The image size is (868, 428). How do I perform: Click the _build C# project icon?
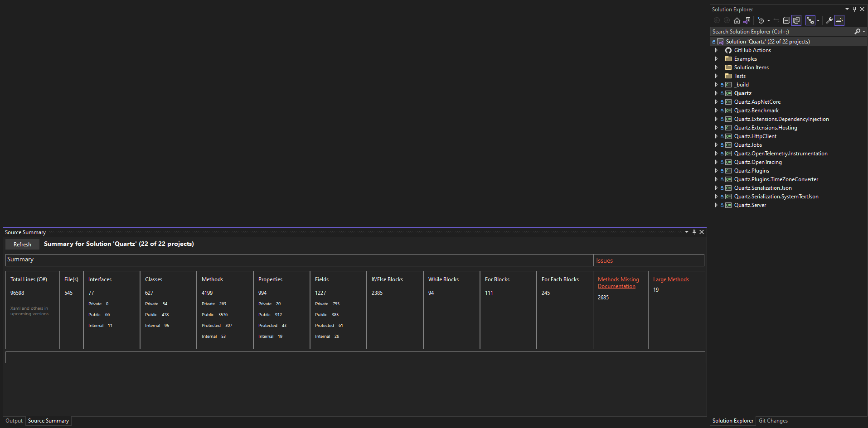tap(728, 85)
